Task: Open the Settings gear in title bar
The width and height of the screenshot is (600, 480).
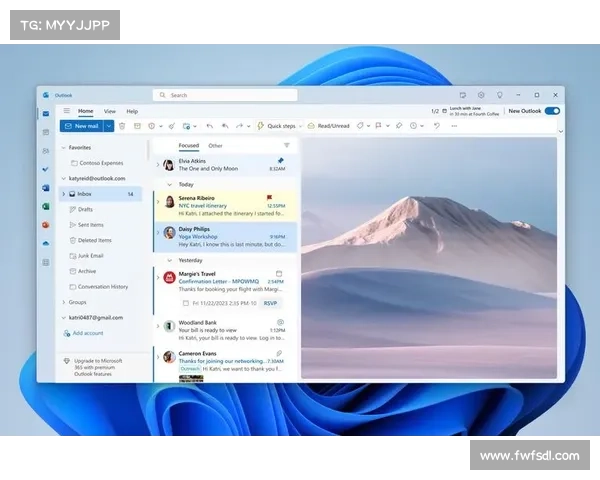Action: [481, 95]
